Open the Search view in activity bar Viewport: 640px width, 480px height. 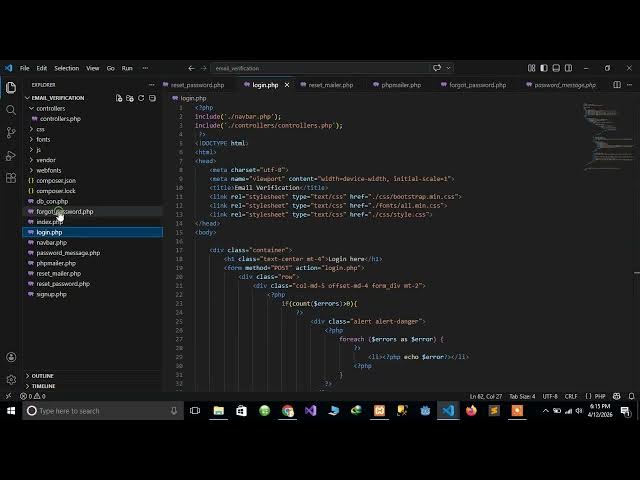pyautogui.click(x=11, y=110)
